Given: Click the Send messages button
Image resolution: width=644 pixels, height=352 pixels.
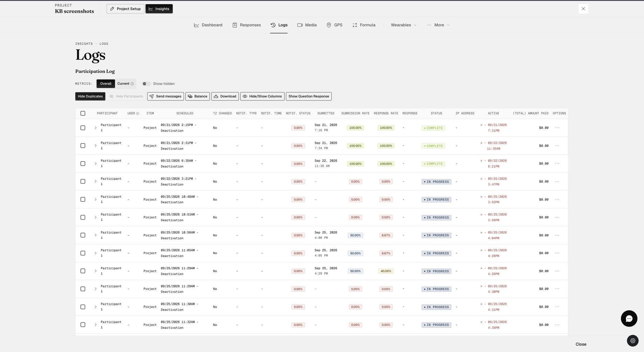Looking at the screenshot, I should tap(165, 96).
